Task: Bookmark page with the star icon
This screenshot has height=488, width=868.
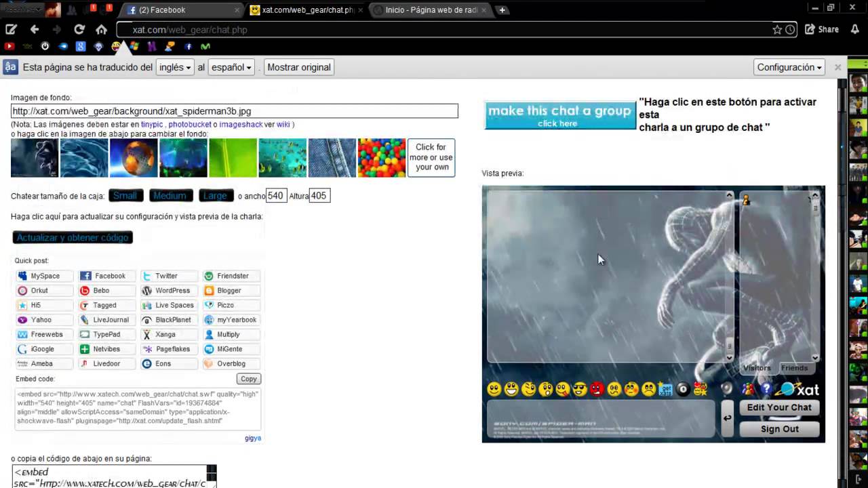Action: pos(777,29)
